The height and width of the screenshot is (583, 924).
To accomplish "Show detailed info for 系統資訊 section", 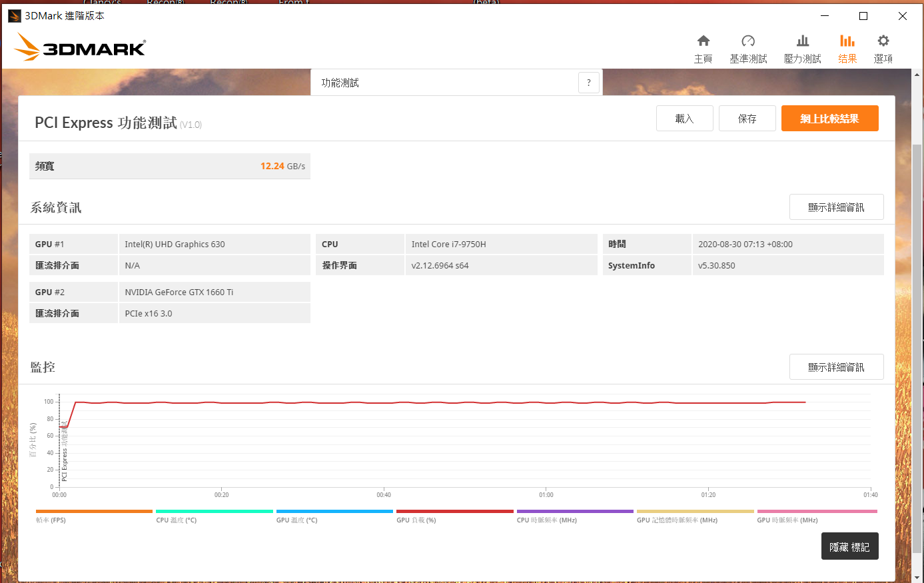I will click(837, 207).
